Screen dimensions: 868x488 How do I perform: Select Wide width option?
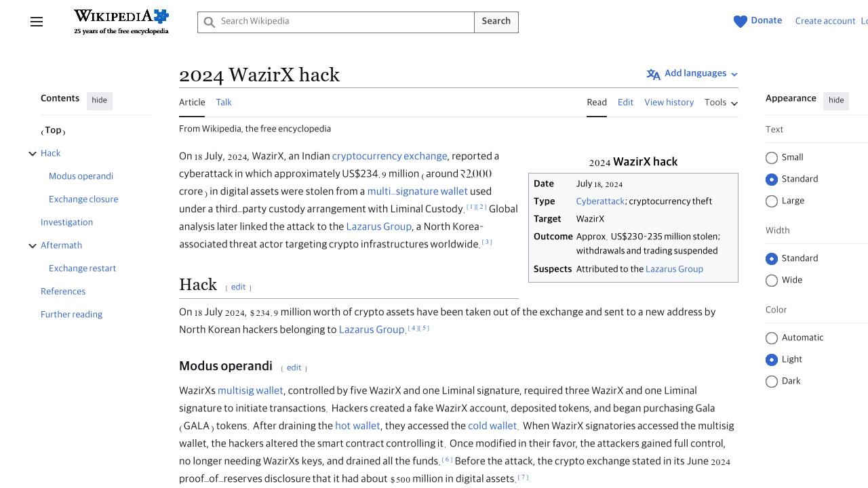[772, 281]
